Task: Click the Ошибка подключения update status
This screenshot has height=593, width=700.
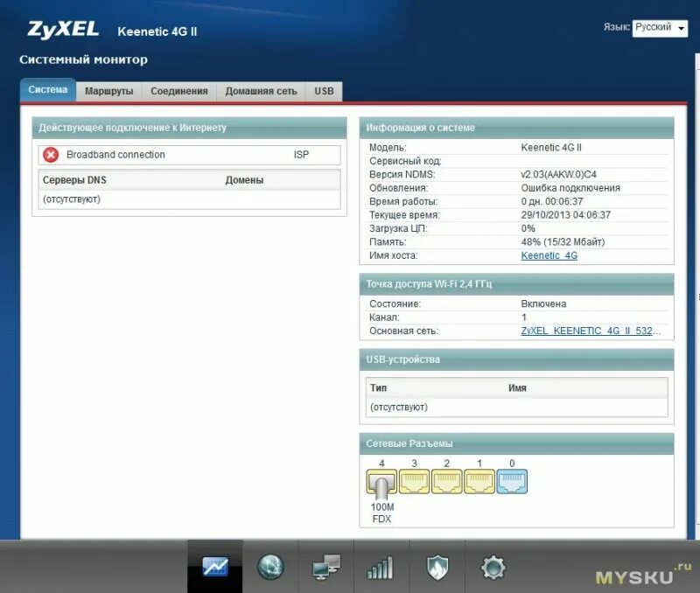Action: 570,188
